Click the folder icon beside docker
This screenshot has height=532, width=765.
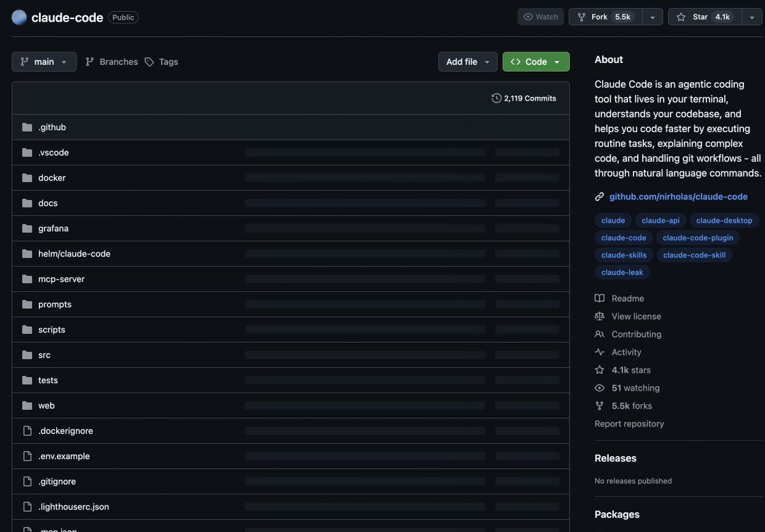[x=27, y=178]
